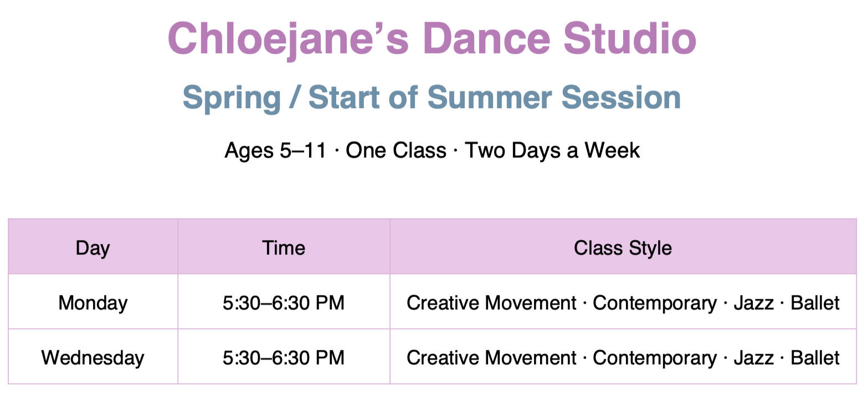Screen dimensions: 868x412
Task: Click the Monday table cell
Action: tap(93, 303)
